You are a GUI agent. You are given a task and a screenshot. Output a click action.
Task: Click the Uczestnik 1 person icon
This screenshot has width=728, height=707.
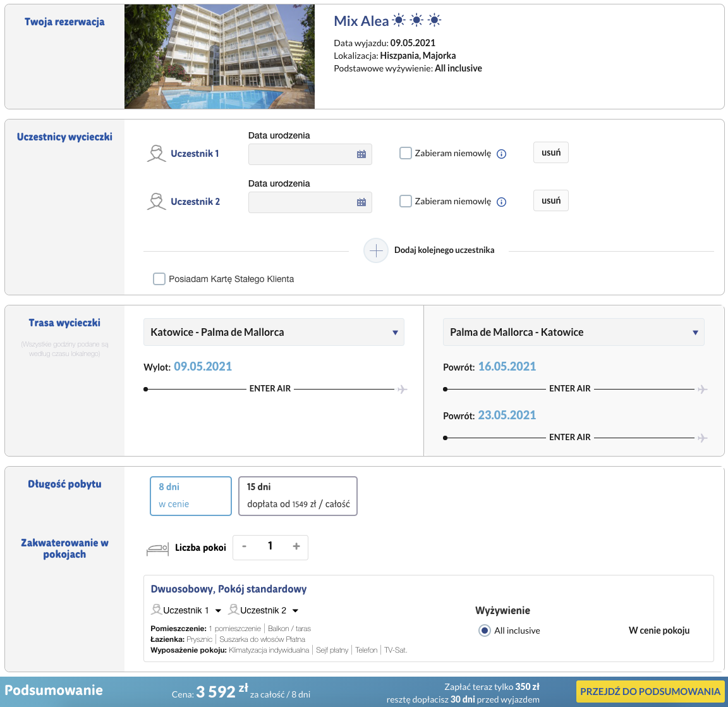click(156, 154)
